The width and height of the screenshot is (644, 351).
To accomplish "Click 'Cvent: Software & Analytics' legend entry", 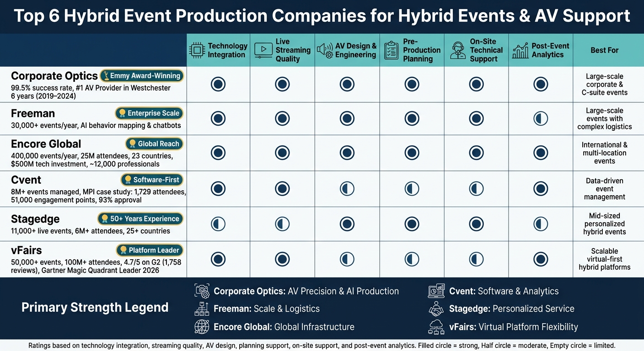I will coord(504,291).
